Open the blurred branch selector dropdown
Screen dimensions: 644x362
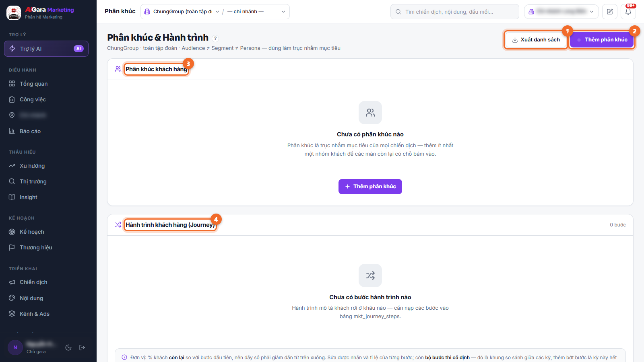click(x=561, y=12)
